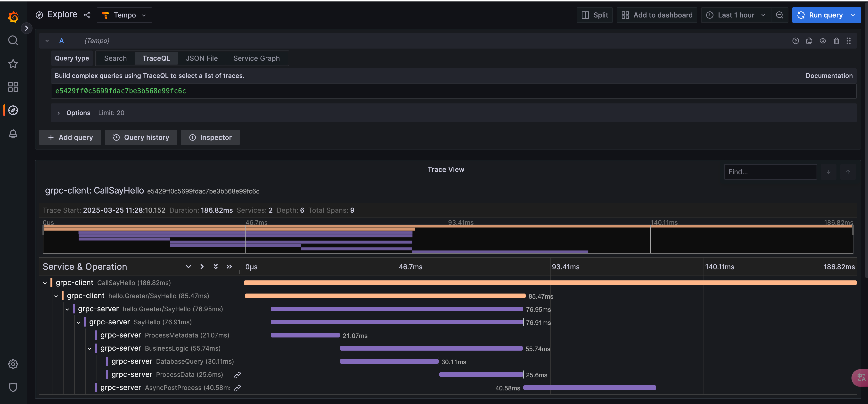Open the Last 1 hour time picker
This screenshot has width=868, height=404.
pos(736,15)
